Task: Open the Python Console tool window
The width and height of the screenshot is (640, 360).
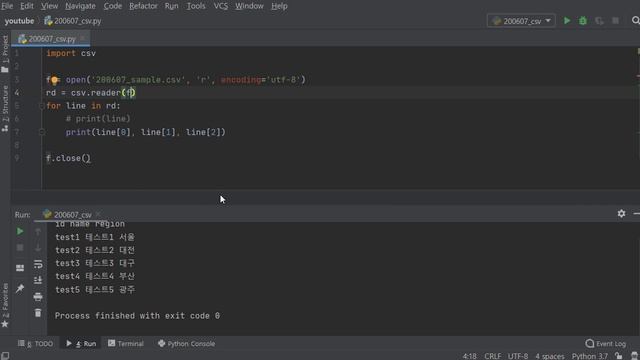Action: (x=187, y=344)
